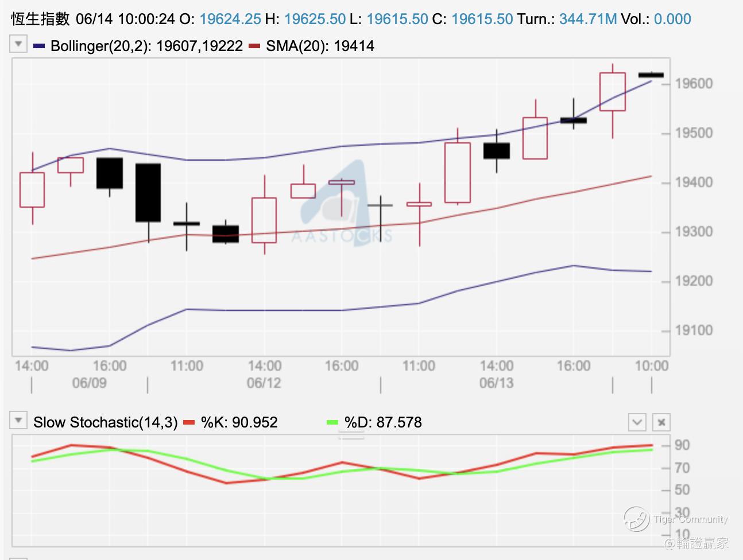Collapse the Slow Stochastic panel chevron
The image size is (743, 560).
tap(637, 422)
